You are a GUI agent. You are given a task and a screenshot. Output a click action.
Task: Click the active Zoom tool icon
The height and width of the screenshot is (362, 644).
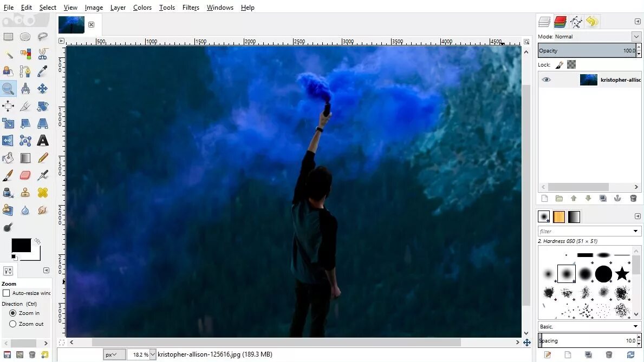(8, 89)
